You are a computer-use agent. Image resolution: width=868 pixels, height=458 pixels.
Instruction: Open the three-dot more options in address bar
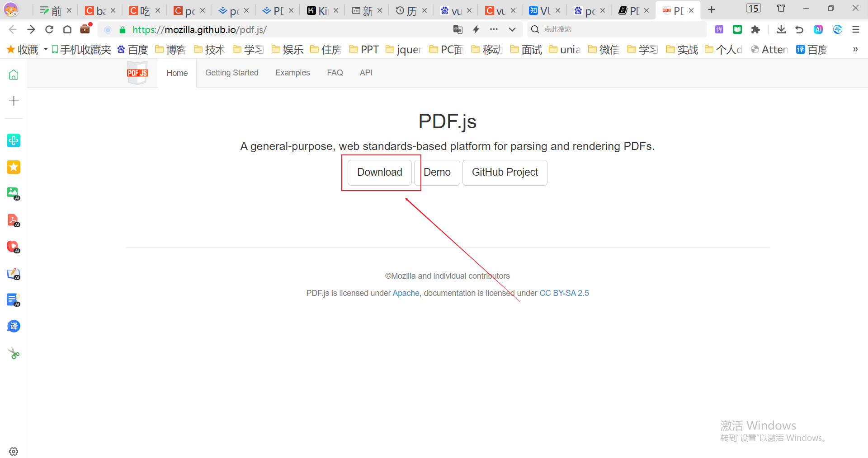494,29
